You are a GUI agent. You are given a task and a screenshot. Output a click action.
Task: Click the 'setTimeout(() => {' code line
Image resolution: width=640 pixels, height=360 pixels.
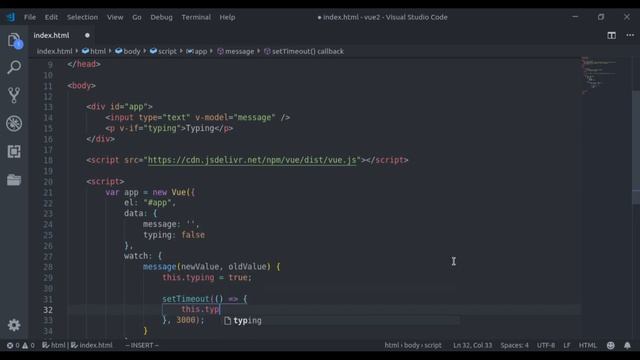click(204, 299)
